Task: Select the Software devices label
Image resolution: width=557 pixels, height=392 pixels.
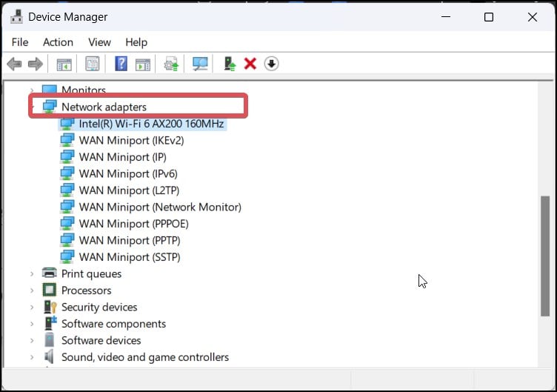Action: click(101, 340)
